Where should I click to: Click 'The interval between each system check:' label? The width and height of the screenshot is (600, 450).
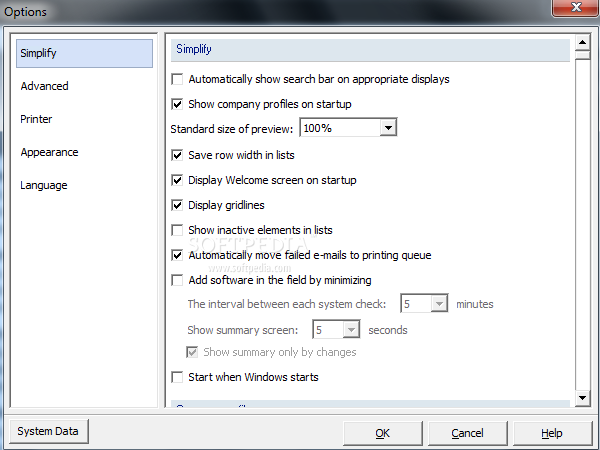click(287, 304)
